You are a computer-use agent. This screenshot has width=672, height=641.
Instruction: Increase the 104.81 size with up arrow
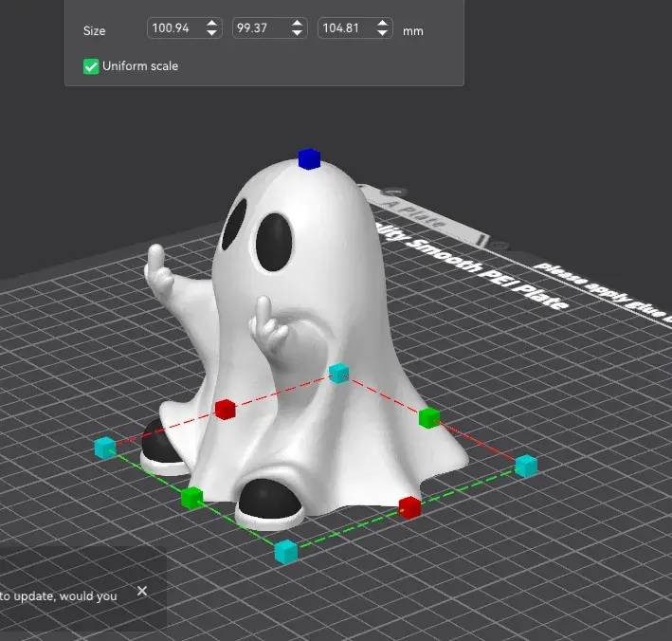(384, 25)
